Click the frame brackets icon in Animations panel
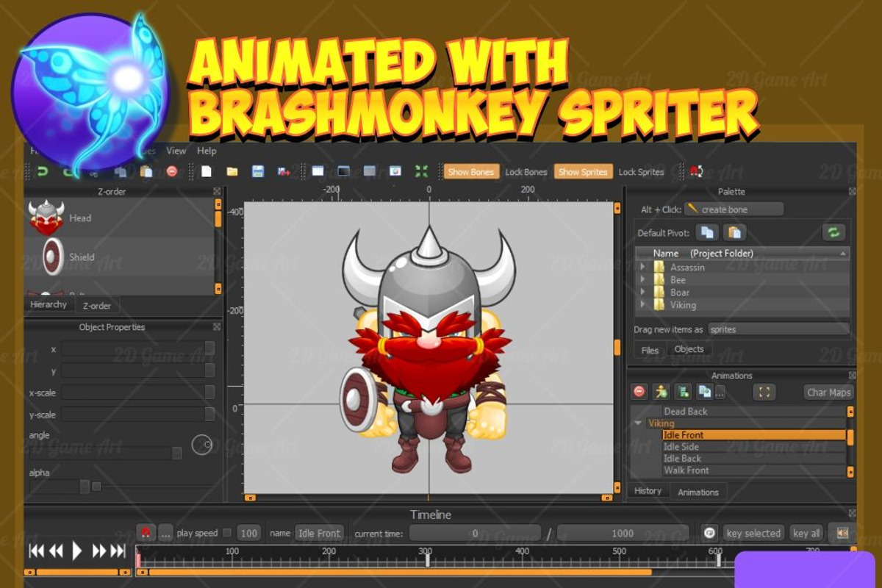882x588 pixels. [764, 392]
